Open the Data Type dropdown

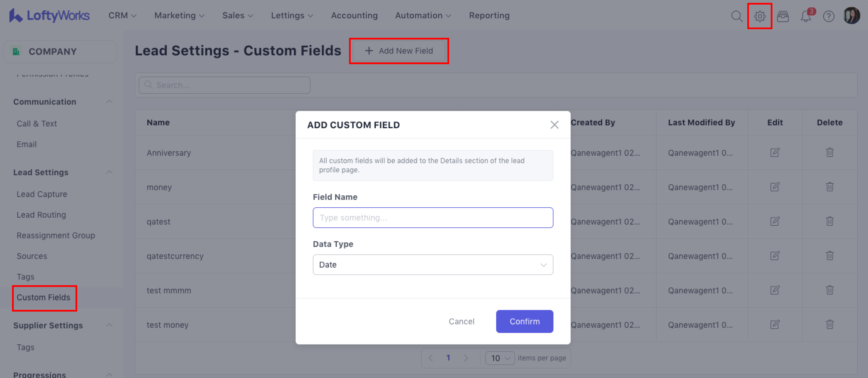(432, 265)
